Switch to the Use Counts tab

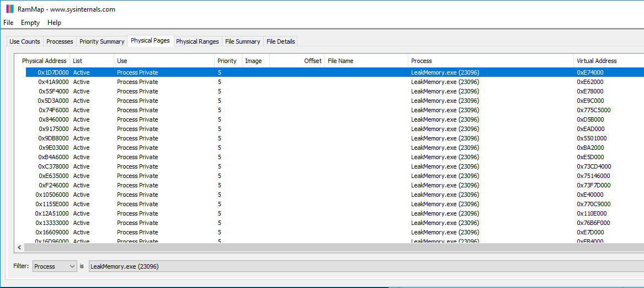(25, 41)
